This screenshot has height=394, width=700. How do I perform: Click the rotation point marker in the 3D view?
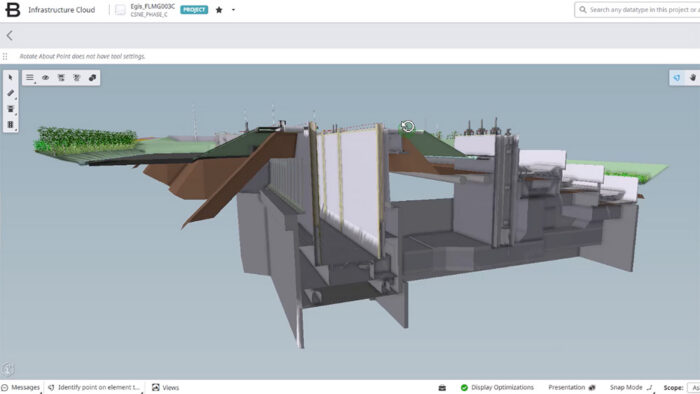tap(408, 126)
